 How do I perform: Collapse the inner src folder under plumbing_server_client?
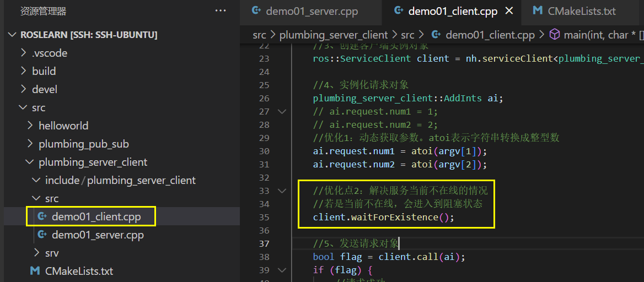click(x=37, y=199)
